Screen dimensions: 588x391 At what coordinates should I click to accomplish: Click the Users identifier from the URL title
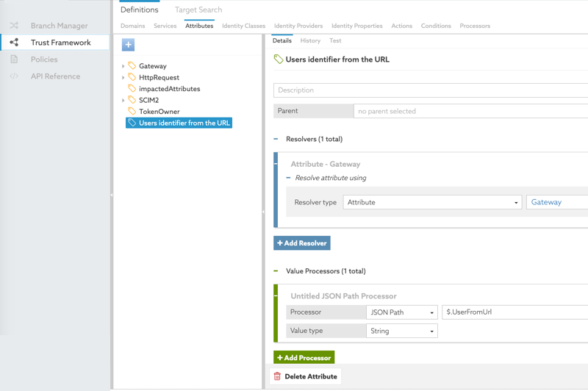[337, 60]
